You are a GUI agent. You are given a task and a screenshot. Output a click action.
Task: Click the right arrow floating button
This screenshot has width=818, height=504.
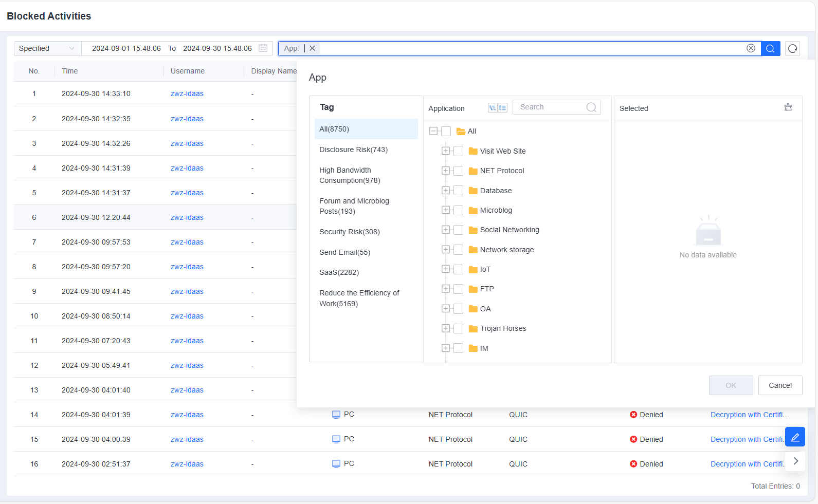pyautogui.click(x=795, y=461)
